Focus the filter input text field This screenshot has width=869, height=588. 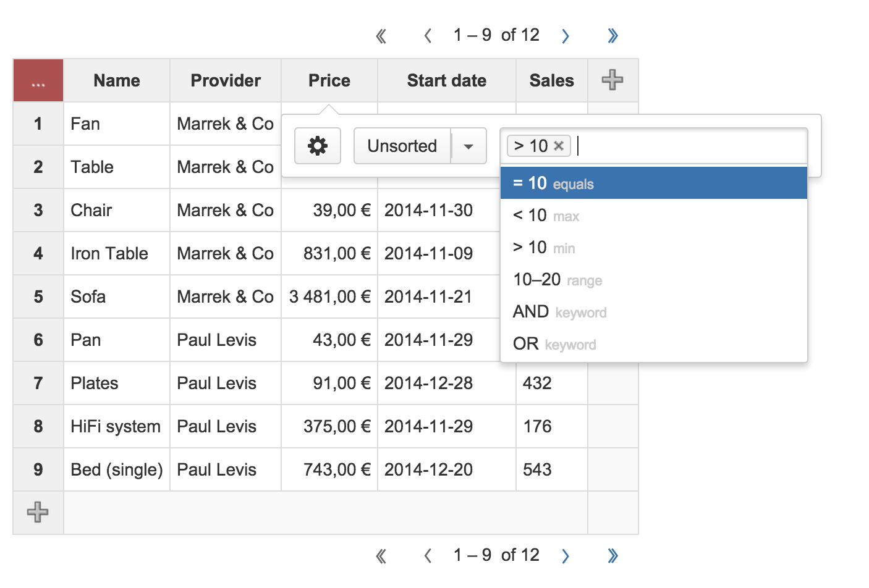pyautogui.click(x=689, y=146)
